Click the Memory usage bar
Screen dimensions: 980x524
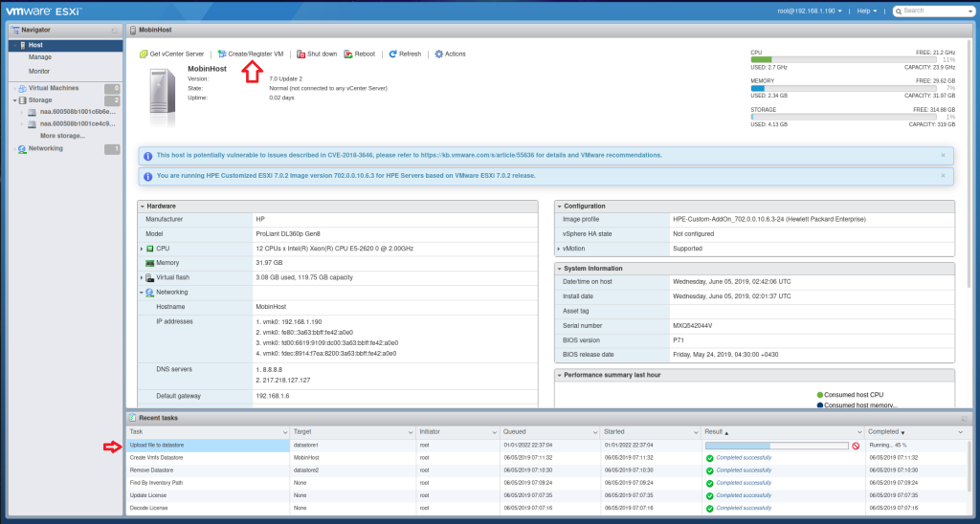tap(844, 88)
